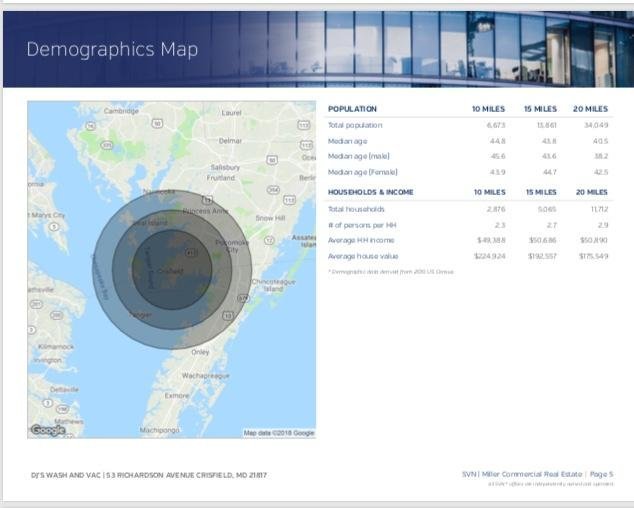Select the Crisfield label at map center
This screenshot has width=634, height=508.
point(169,271)
